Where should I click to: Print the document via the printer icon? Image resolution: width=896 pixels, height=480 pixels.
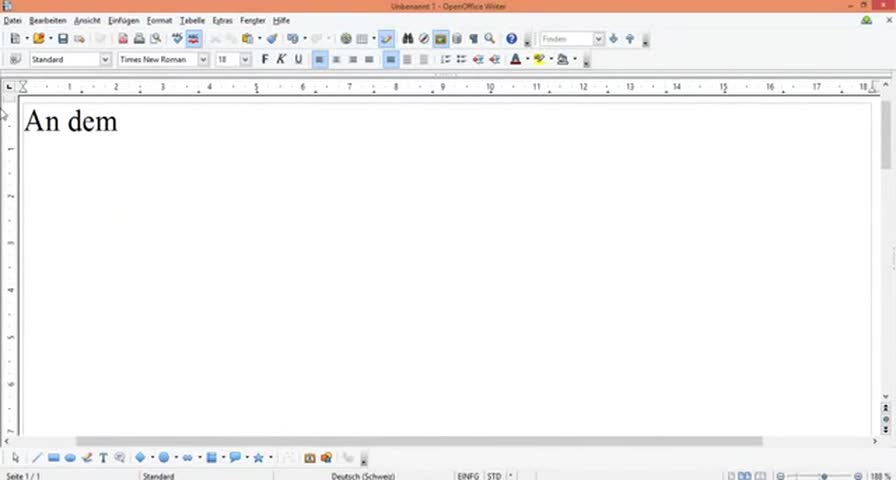[x=139, y=39]
